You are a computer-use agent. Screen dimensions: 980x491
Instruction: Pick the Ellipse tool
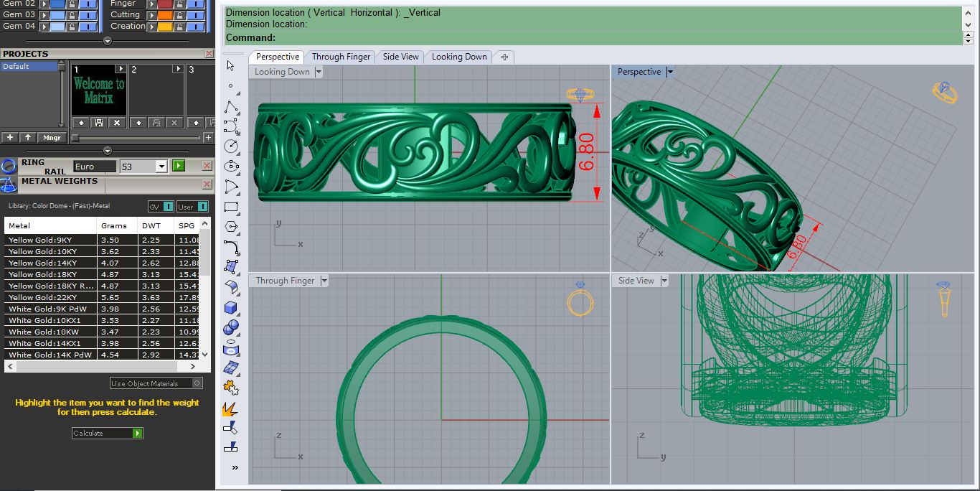[231, 167]
